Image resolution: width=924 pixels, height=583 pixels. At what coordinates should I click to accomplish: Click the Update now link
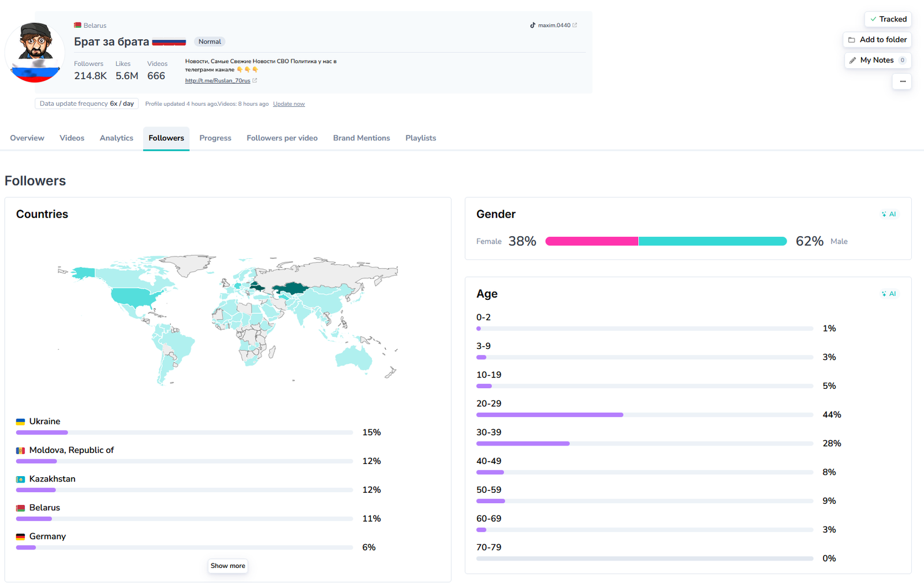coord(289,104)
